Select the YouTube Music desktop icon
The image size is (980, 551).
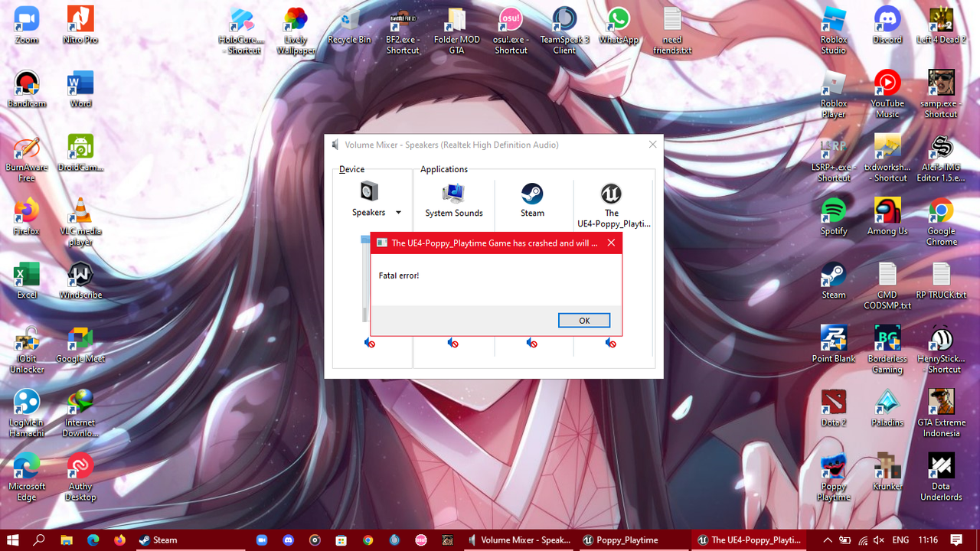(887, 94)
